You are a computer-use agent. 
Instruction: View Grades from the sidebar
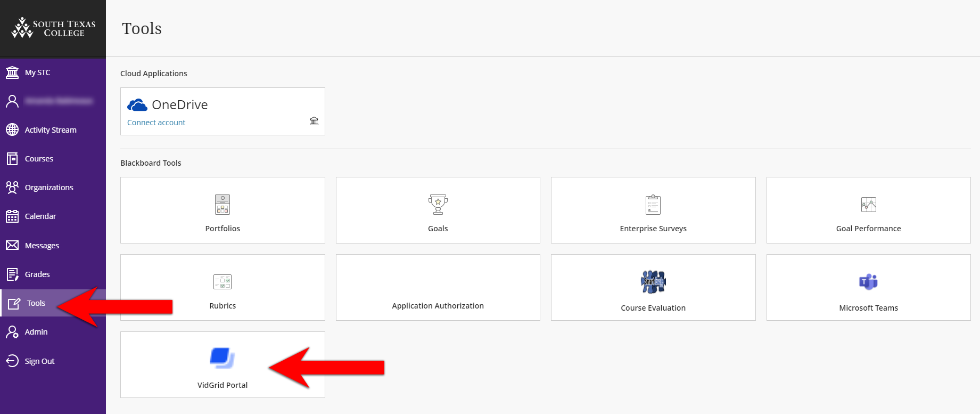point(37,274)
